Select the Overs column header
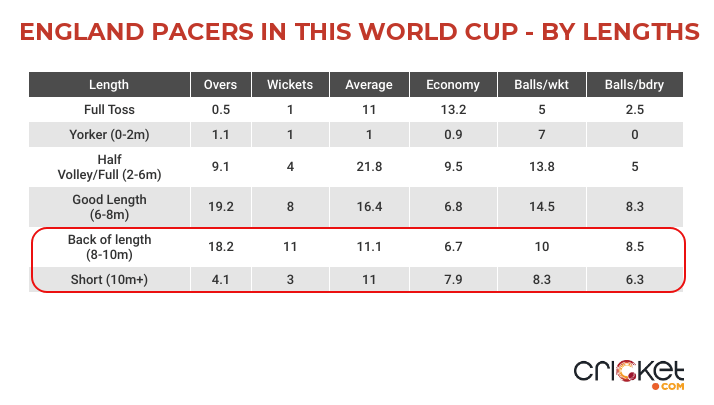Image resolution: width=714 pixels, height=405 pixels. tap(220, 85)
